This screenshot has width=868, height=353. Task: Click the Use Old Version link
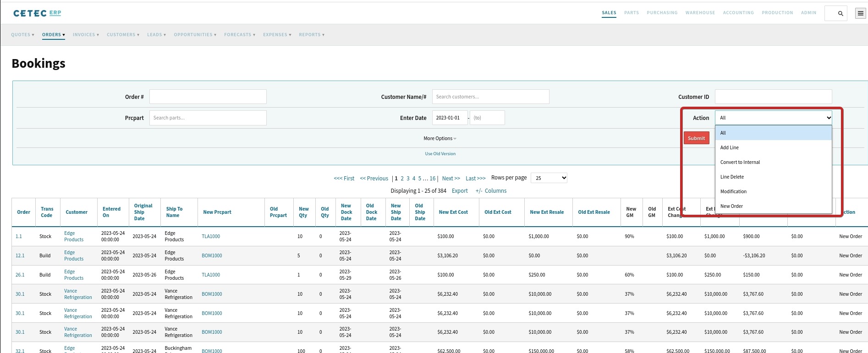(440, 154)
